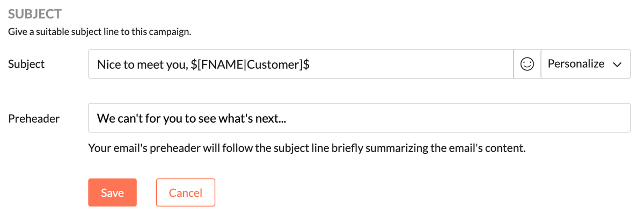644x221 pixels.
Task: Place cursor on $[FNAME|Customer]$ merge tag
Action: 250,65
